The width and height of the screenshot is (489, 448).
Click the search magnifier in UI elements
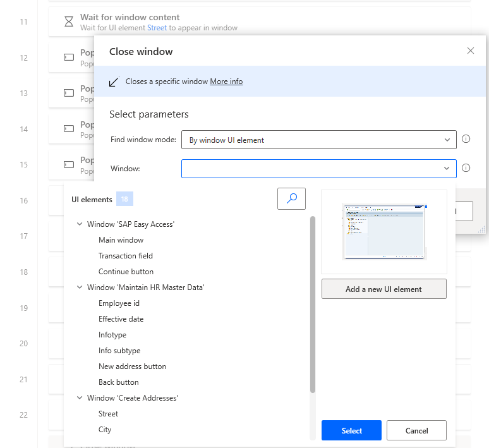coord(291,198)
